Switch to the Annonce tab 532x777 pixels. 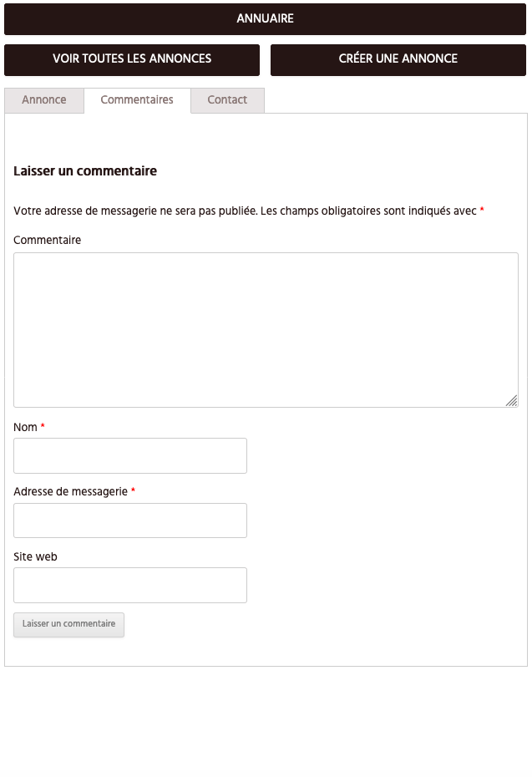pos(44,100)
